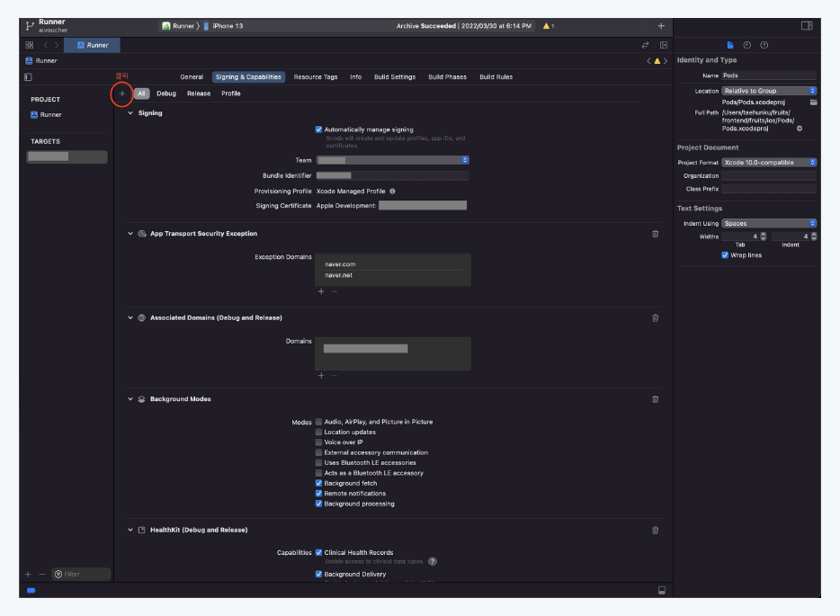The width and height of the screenshot is (840, 616).
Task: Go back with the navigation chevron
Action: click(x=46, y=45)
